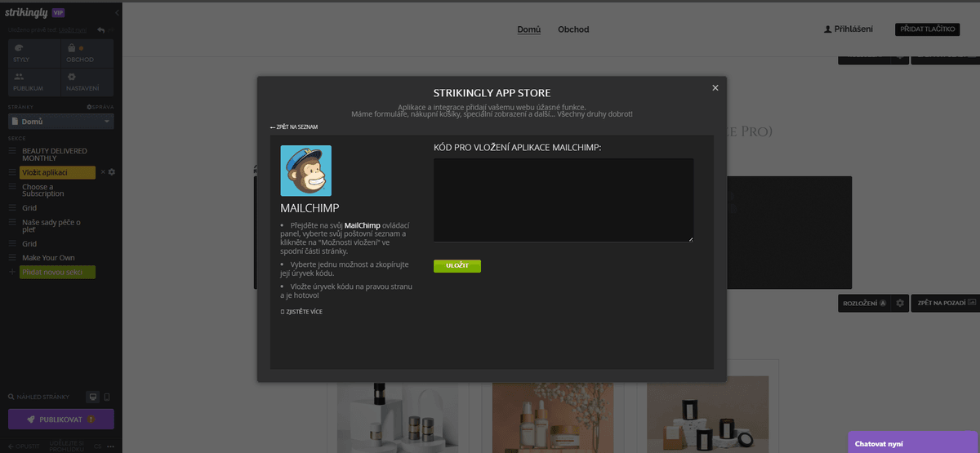Open the Publikum audience panel
The width and height of the screenshot is (980, 453).
pos(33,82)
